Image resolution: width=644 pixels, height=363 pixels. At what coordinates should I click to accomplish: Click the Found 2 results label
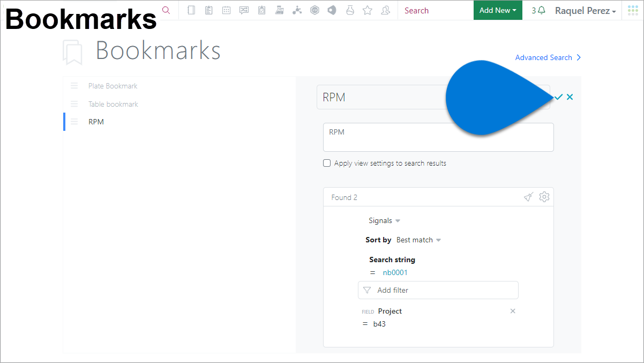pos(344,197)
